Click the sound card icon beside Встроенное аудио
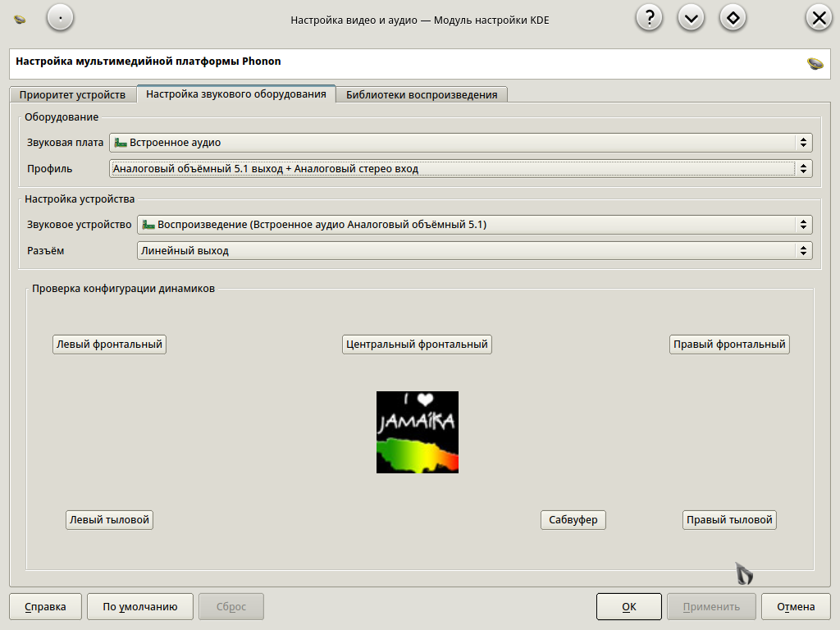 click(x=121, y=143)
